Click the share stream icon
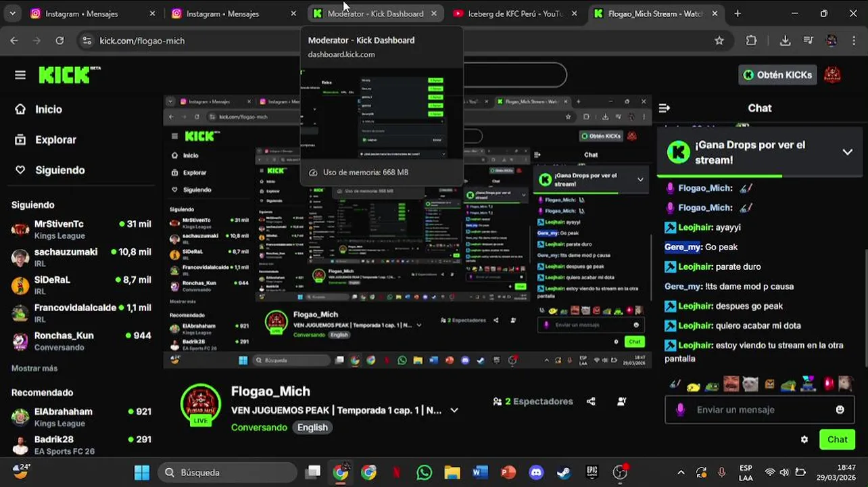The width and height of the screenshot is (868, 487). [591, 401]
